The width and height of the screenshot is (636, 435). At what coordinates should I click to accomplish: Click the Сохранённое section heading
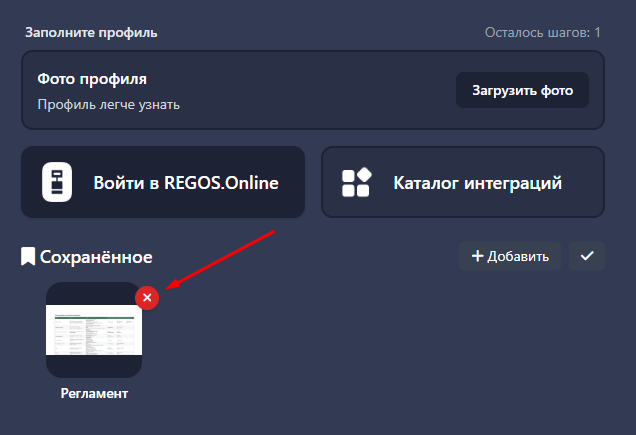96,258
